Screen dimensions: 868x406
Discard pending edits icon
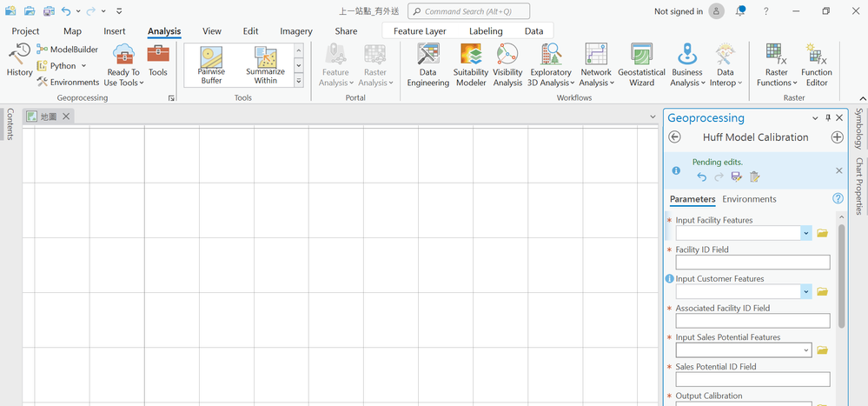tap(754, 176)
